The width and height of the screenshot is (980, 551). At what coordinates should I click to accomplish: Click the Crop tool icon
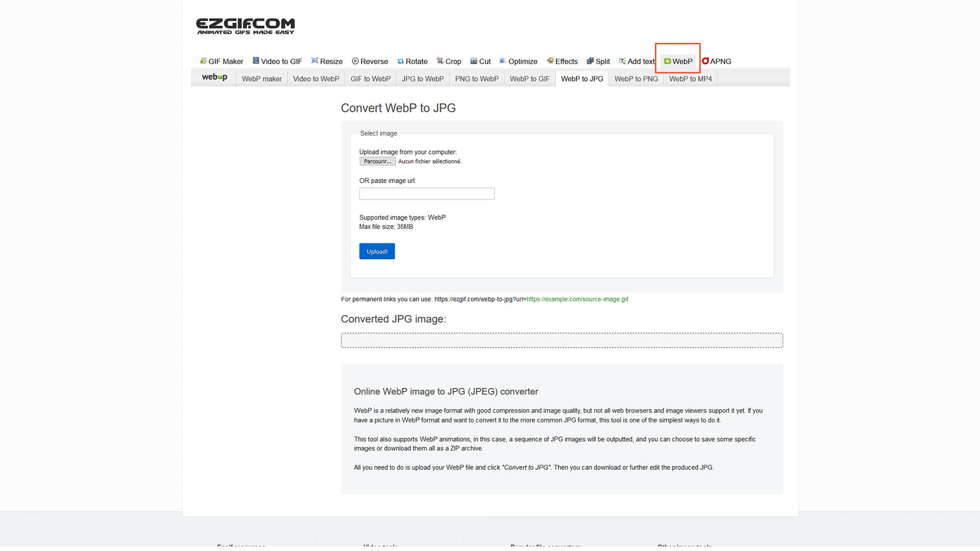(440, 61)
